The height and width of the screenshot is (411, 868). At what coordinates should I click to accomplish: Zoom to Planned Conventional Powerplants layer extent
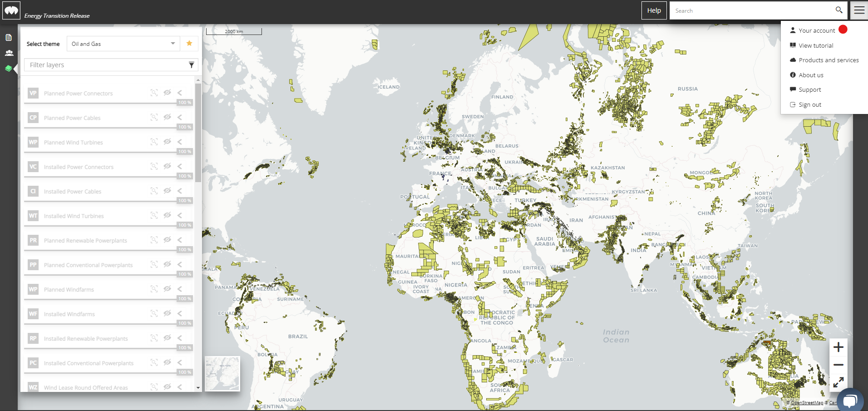[154, 264]
